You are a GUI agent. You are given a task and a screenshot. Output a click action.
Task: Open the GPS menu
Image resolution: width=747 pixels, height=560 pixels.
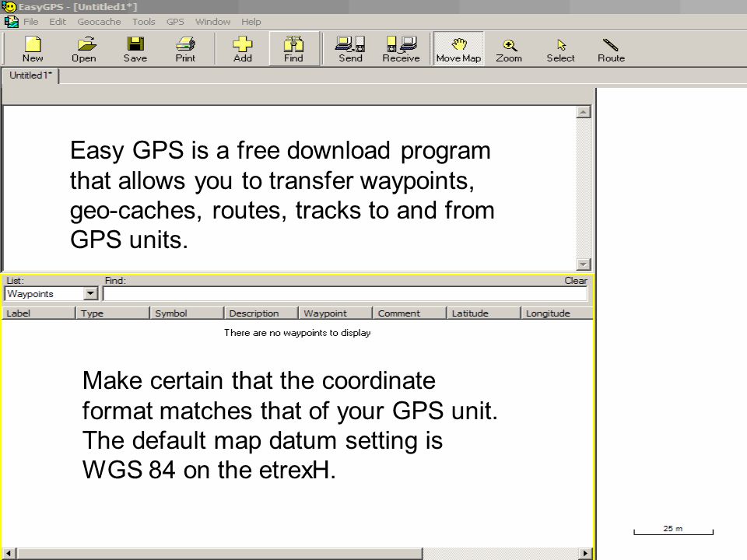click(175, 22)
